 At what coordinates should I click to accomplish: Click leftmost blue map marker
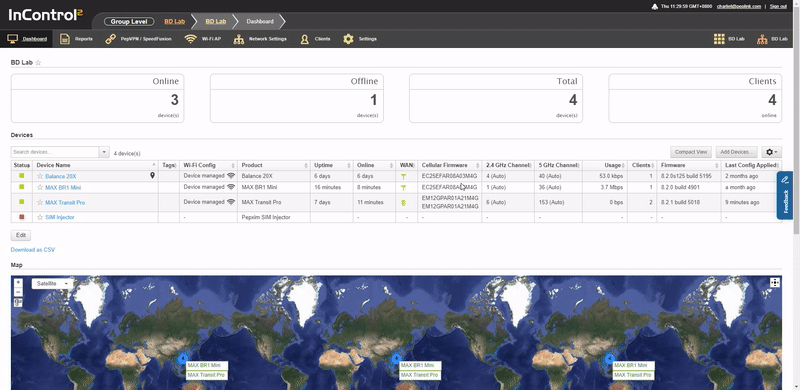(x=183, y=359)
